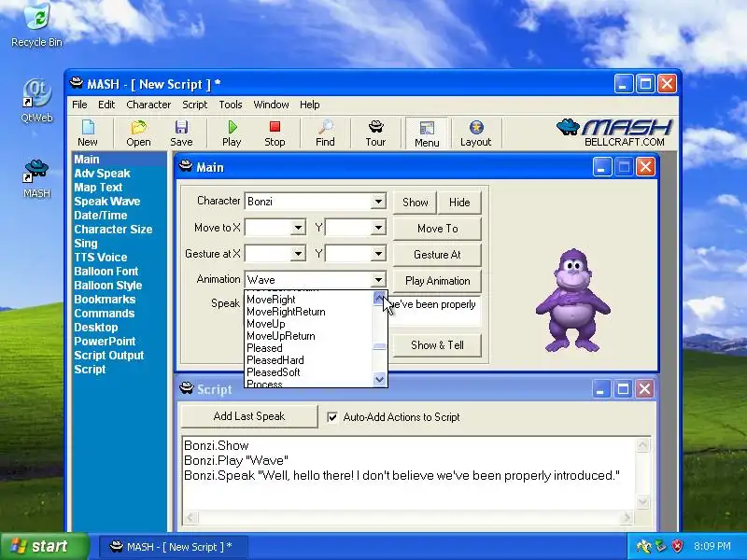Select PleasedHard in animation list
This screenshot has height=560, width=747.
(x=308, y=360)
